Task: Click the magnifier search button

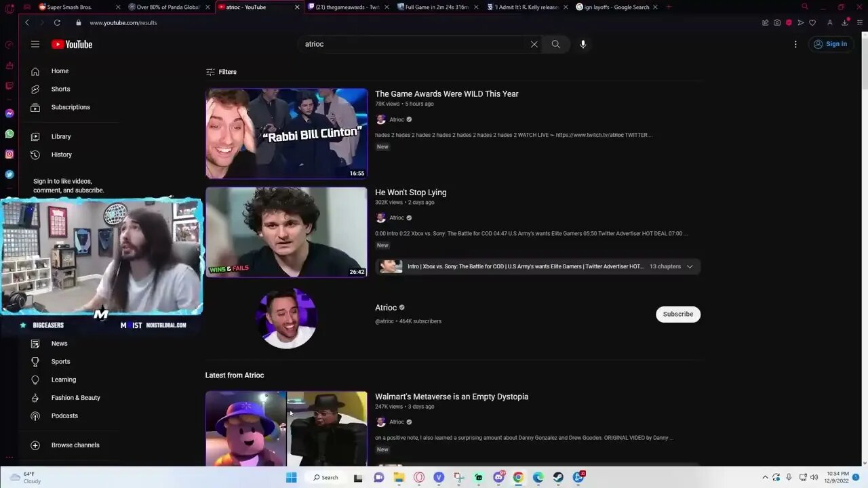Action: click(556, 44)
